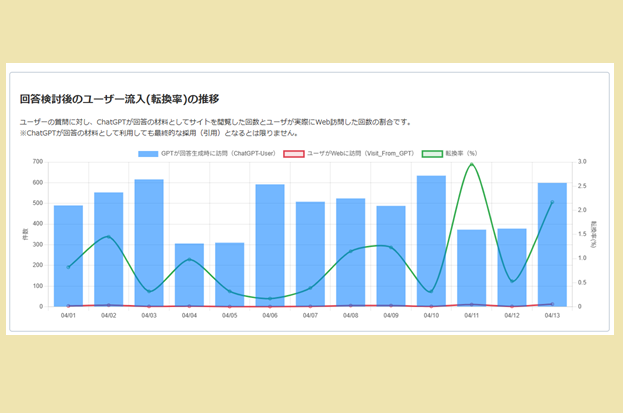
Task: Click the 100 tick on left axis
Action: coord(38,286)
